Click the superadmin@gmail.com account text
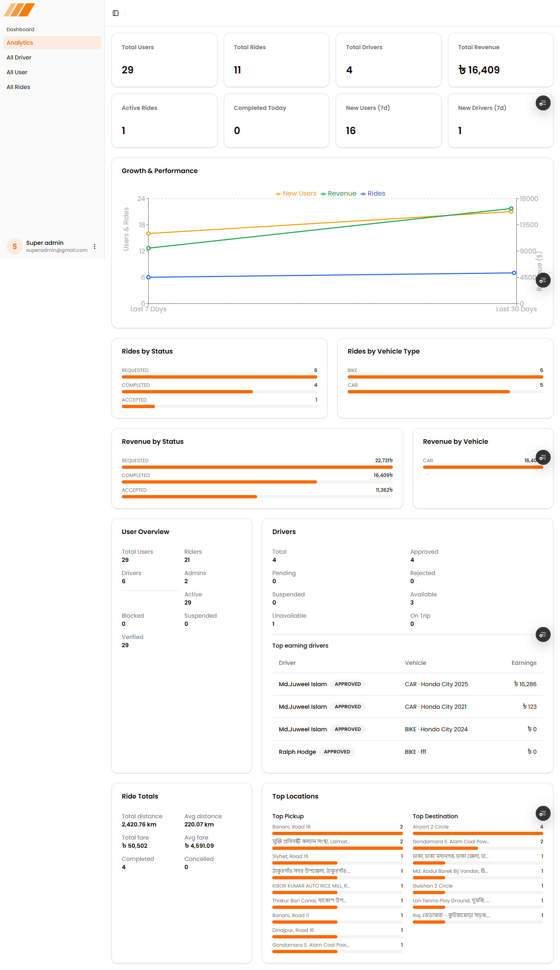560x970 pixels. pyautogui.click(x=57, y=250)
